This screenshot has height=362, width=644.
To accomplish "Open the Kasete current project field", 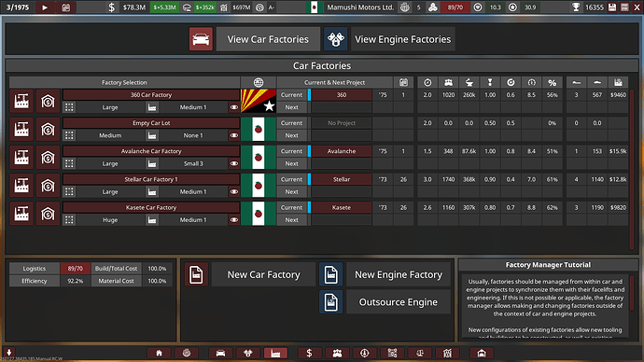I will click(342, 208).
